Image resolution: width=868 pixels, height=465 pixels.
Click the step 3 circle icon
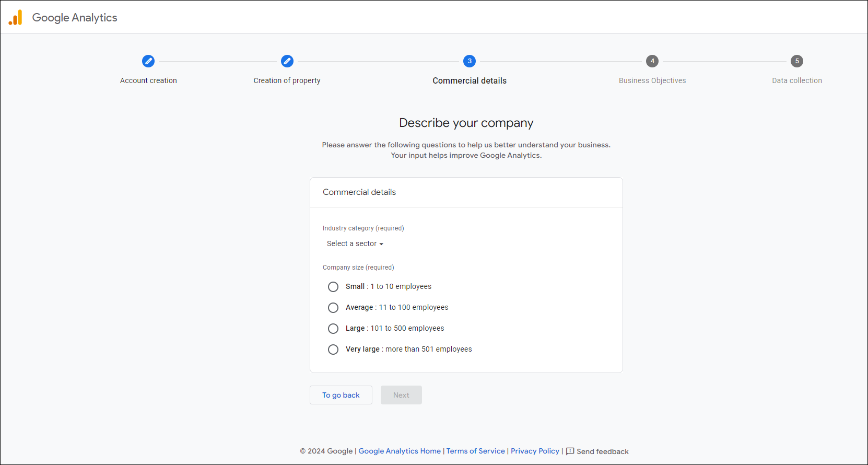point(470,61)
